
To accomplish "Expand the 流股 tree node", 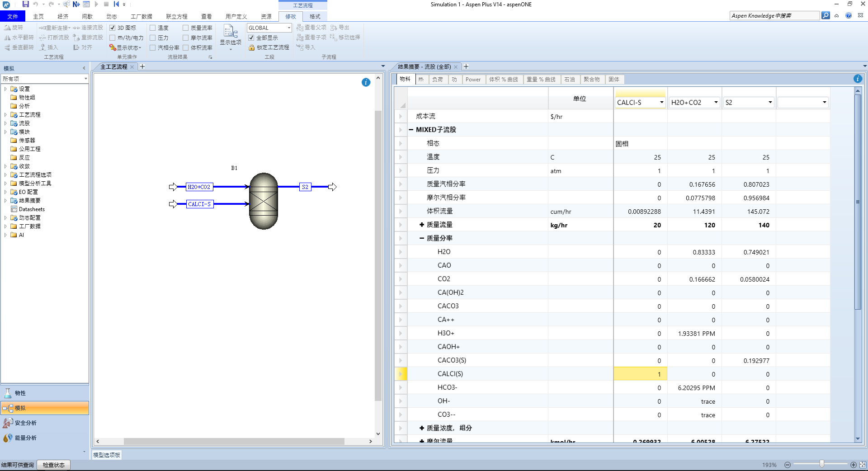I will click(x=5, y=123).
